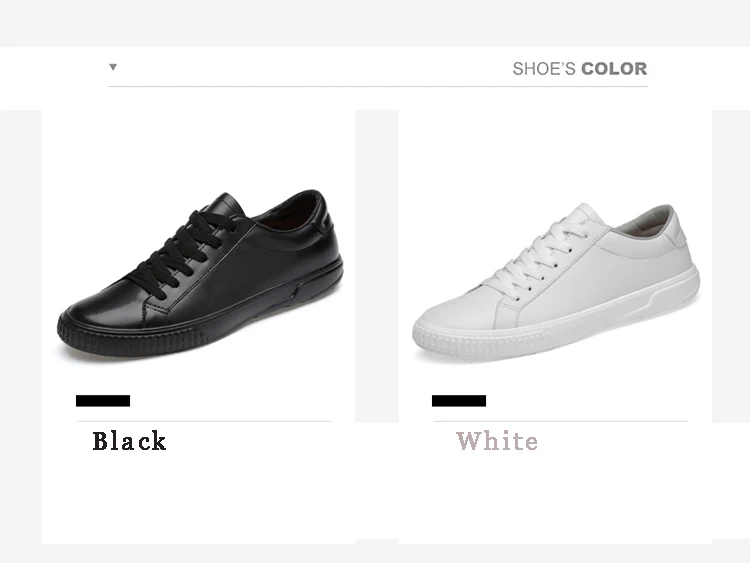
Task: Click the small gray triangle arrow
Action: 113,67
